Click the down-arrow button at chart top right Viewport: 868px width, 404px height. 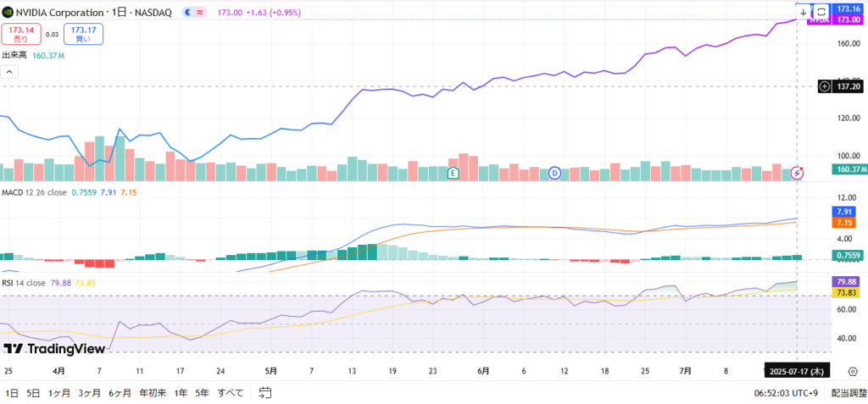(804, 12)
